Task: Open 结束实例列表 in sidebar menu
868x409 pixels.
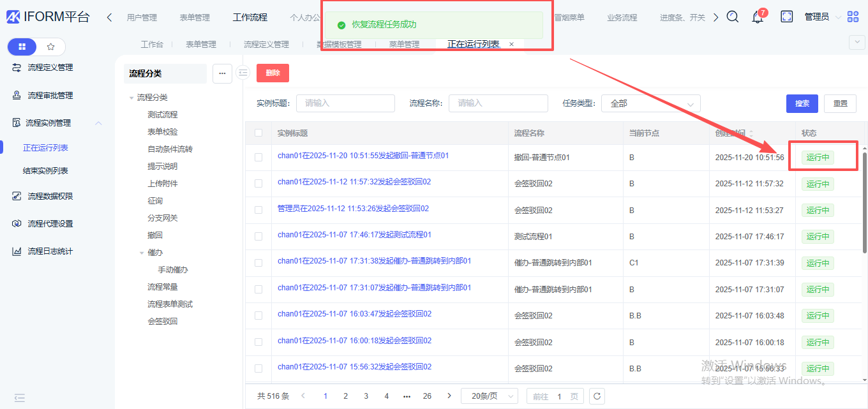Action: pyautogui.click(x=45, y=171)
